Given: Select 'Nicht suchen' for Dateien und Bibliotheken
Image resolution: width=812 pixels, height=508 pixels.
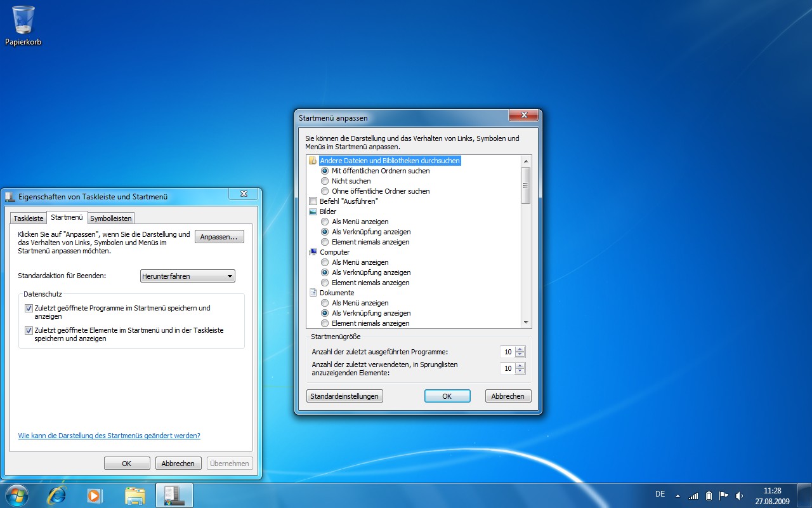Looking at the screenshot, I should click(x=324, y=181).
